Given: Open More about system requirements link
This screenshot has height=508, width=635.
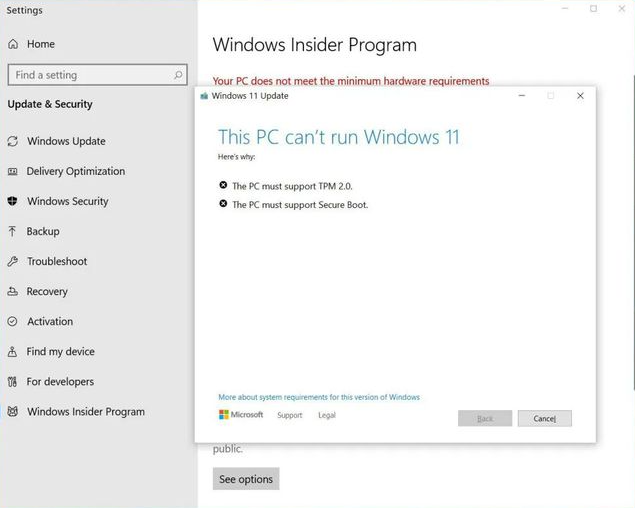Looking at the screenshot, I should 319,397.
